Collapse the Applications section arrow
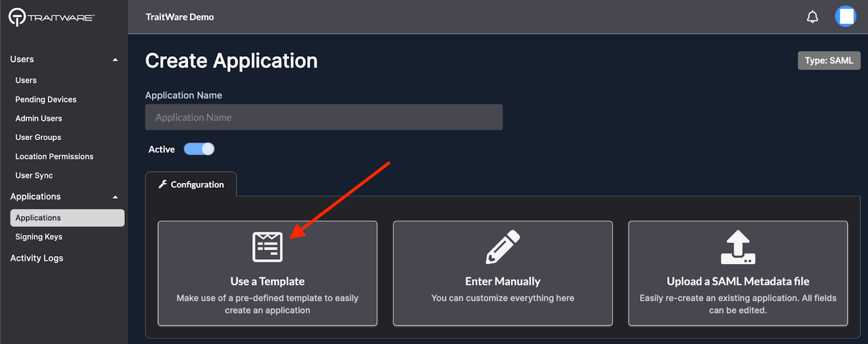Image resolution: width=868 pixels, height=344 pixels. [115, 197]
